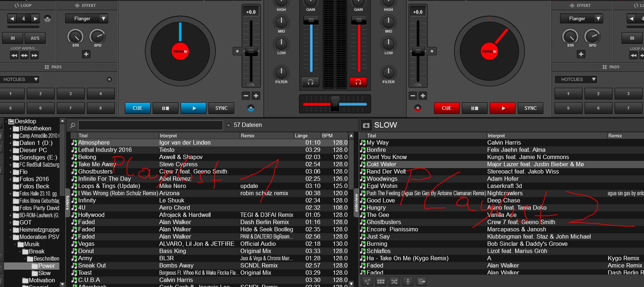Toggle left deck pitch reset dot
The image size is (644, 287).
pos(237,51)
